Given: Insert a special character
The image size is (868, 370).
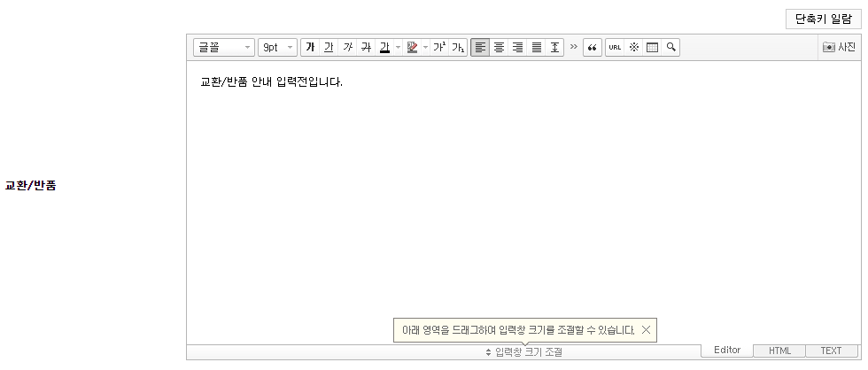Looking at the screenshot, I should (x=633, y=48).
